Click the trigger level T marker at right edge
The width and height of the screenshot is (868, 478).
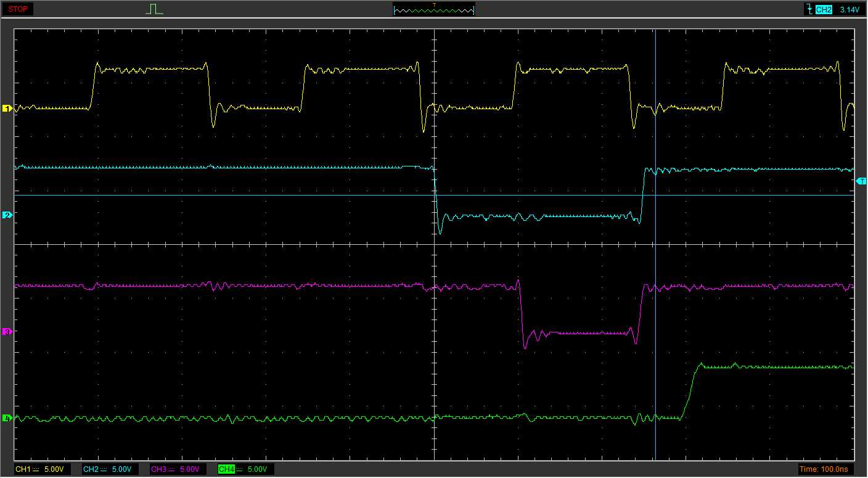click(x=861, y=181)
